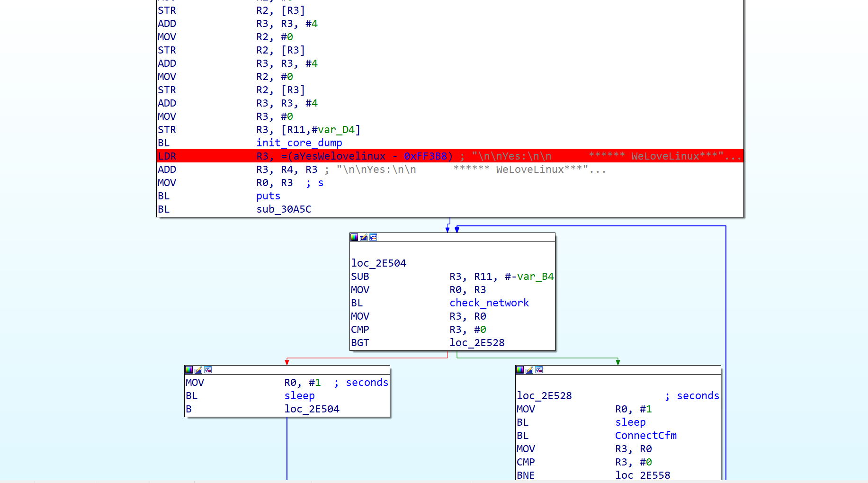Viewport: 868px width, 483px height.
Task: Click group nodes icon on loc_2E528 block
Action: click(539, 370)
